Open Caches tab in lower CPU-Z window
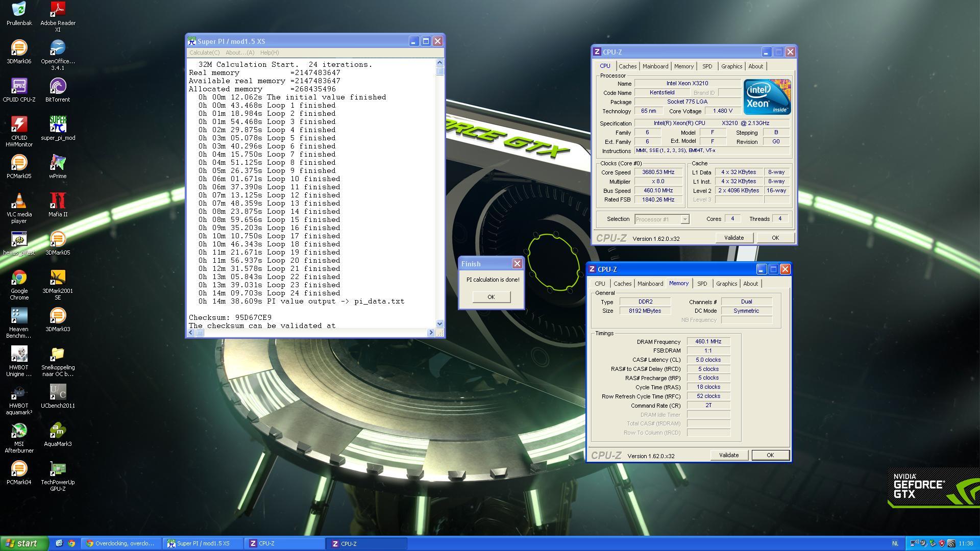 pyautogui.click(x=622, y=284)
